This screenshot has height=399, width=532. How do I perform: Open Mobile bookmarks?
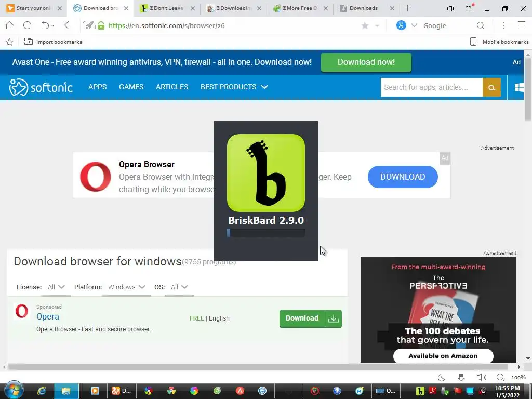[499, 42]
